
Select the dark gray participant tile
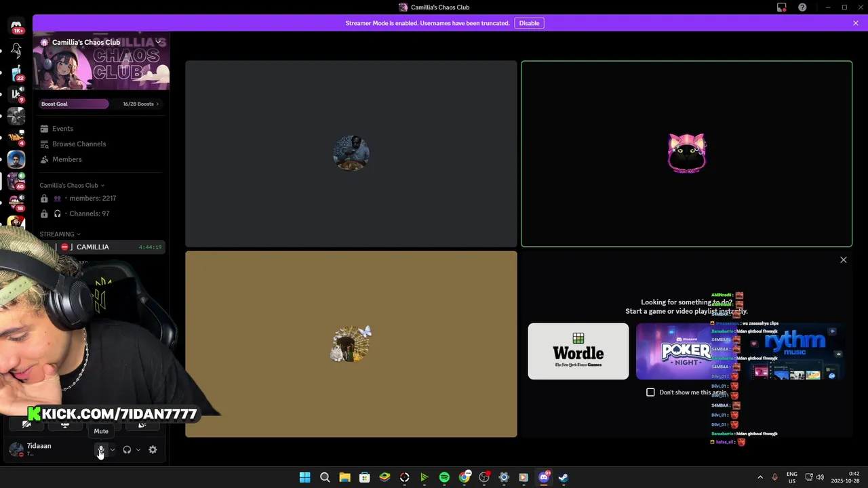[351, 154]
